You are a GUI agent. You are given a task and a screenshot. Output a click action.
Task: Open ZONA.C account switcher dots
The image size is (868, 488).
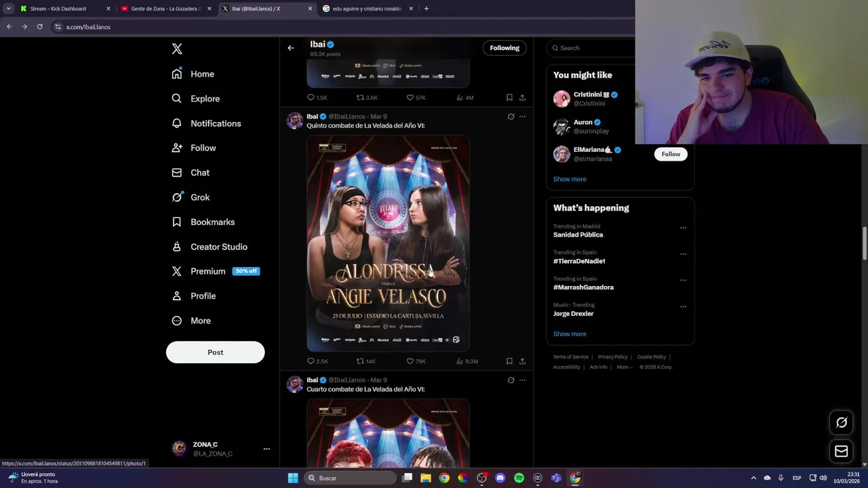click(267, 449)
